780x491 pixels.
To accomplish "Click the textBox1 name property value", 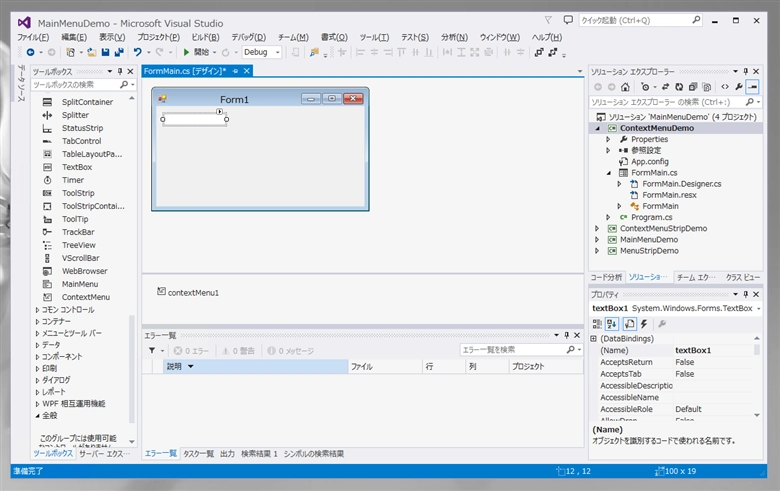I will [713, 350].
